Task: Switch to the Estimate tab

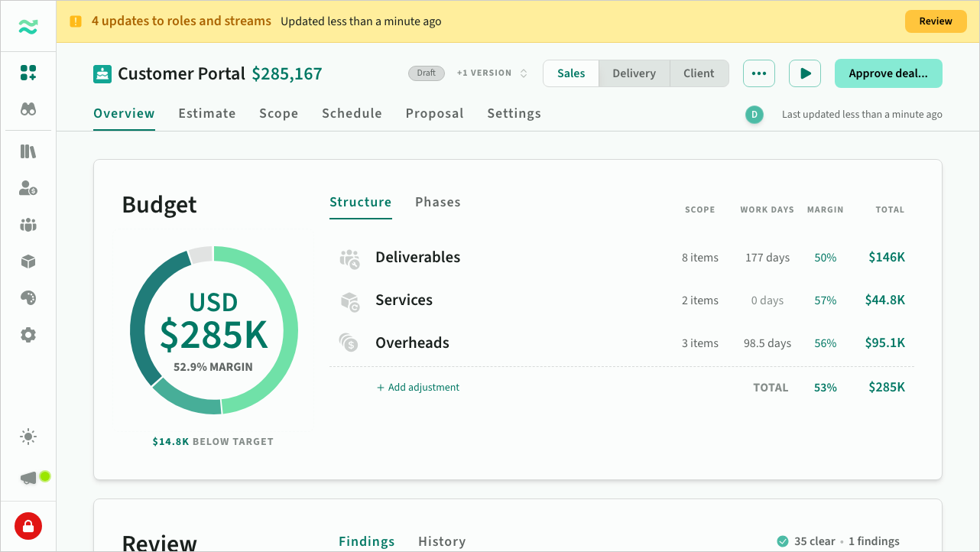Action: (207, 113)
